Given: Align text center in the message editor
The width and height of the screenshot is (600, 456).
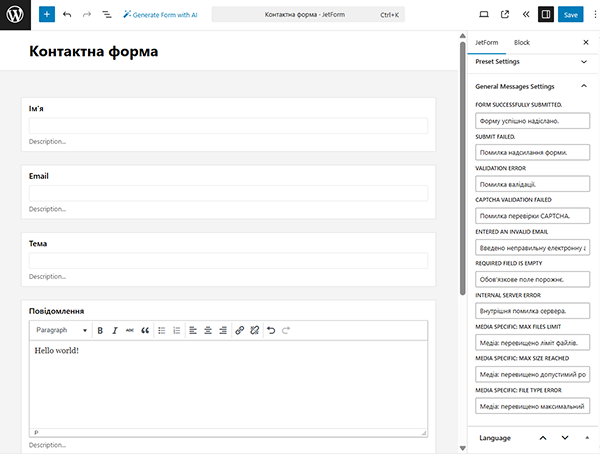Looking at the screenshot, I should [x=208, y=331].
